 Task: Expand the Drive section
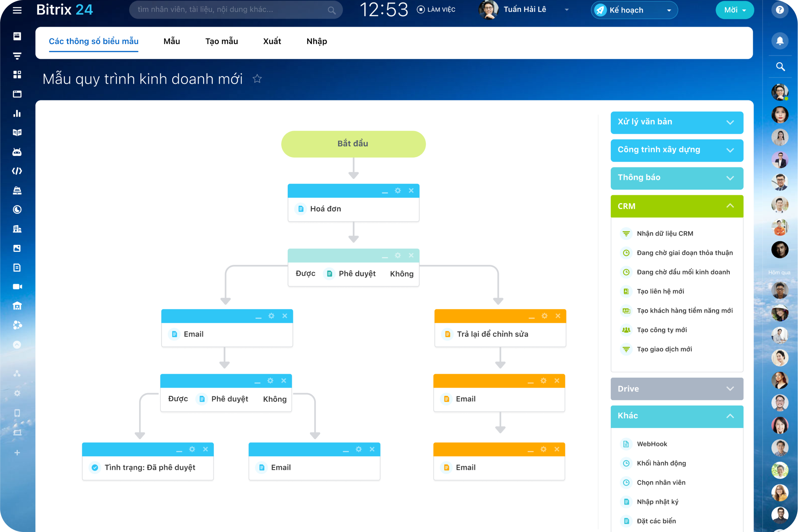[x=730, y=389]
